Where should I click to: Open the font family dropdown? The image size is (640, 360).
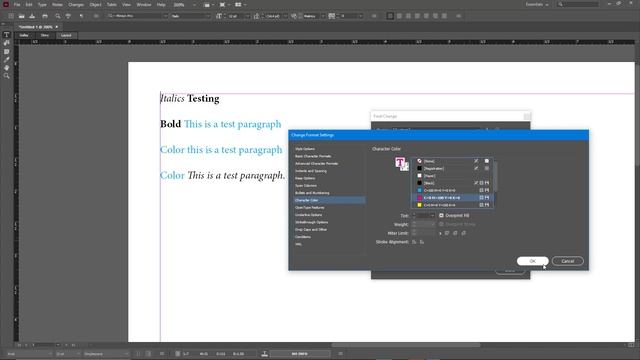(x=165, y=16)
